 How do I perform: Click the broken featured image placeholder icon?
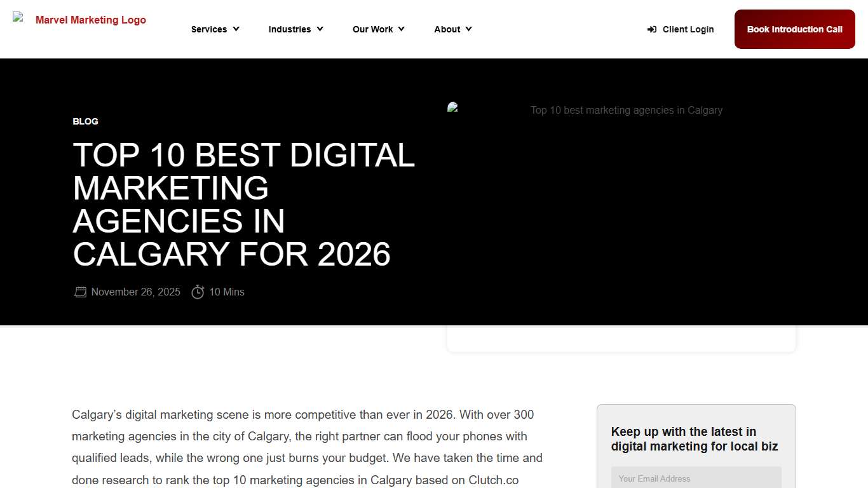(x=452, y=107)
